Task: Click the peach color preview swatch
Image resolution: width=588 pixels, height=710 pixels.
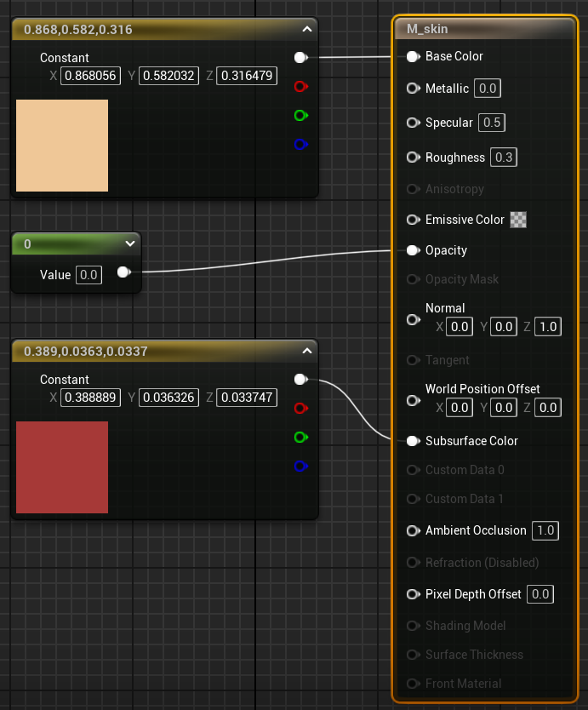Action: 62,146
